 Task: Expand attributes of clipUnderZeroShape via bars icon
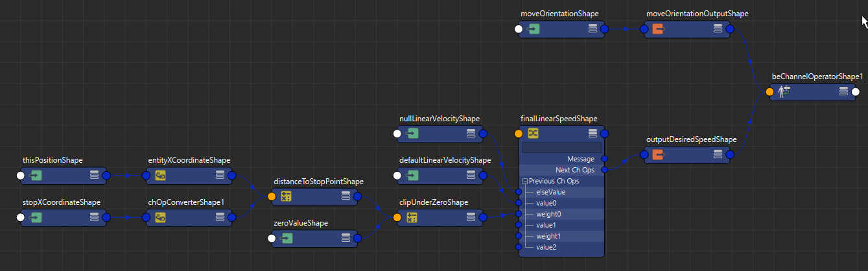coord(471,217)
